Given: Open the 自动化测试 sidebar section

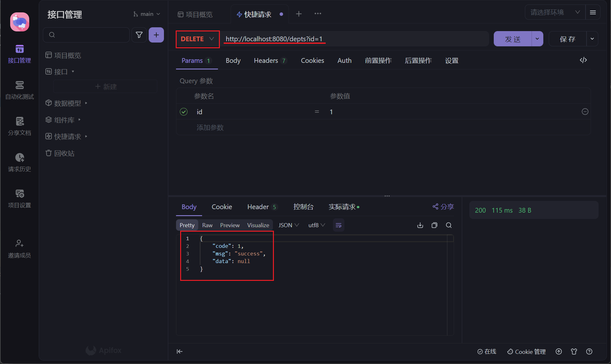Looking at the screenshot, I should [19, 90].
